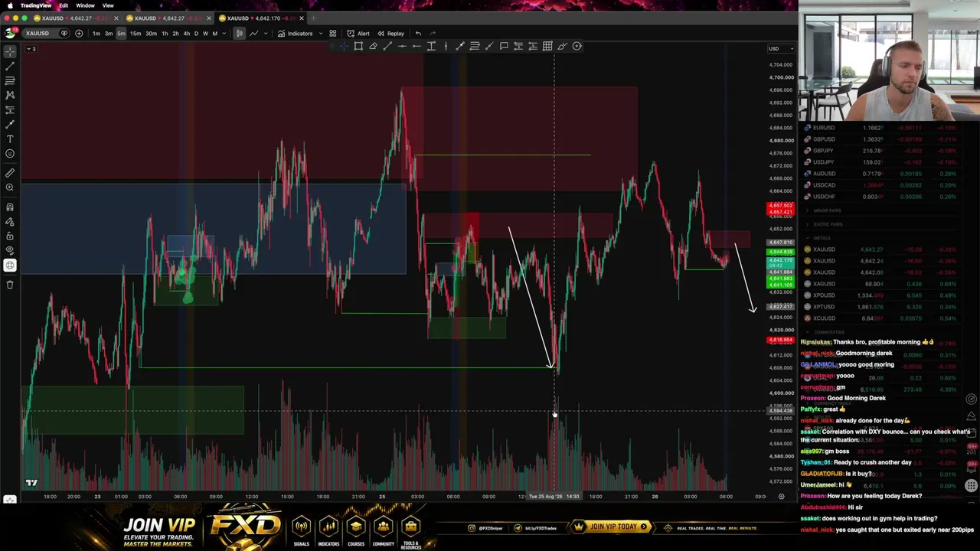Select horizontal ray in favorites toolbar
Image resolution: width=980 pixels, height=551 pixels.
pyautogui.click(x=416, y=46)
